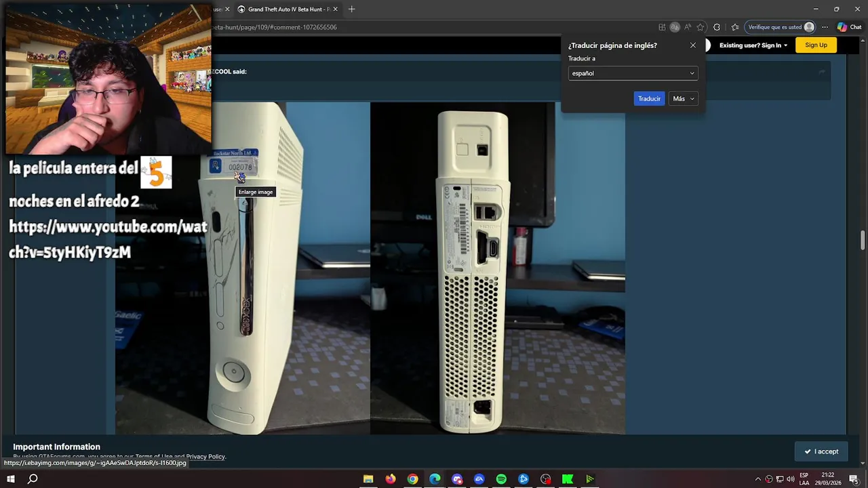Screen dimensions: 868x488
Task: Click the share icon on the quote box
Action: 822,72
